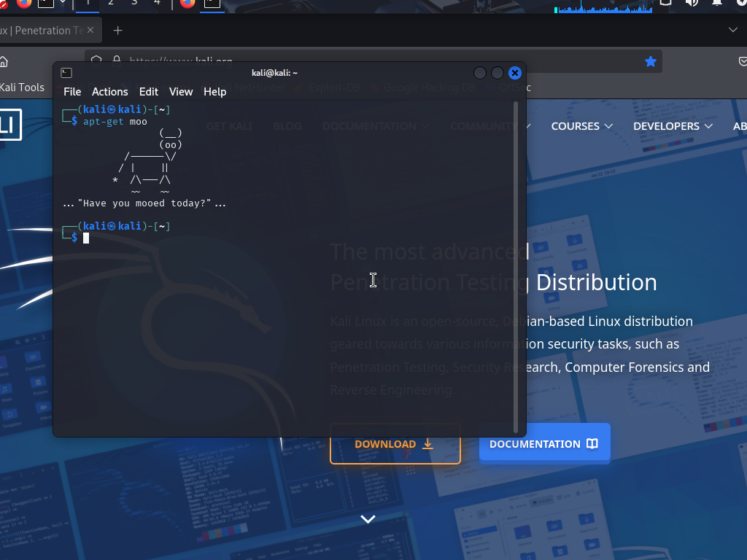This screenshot has width=747, height=560.
Task: Launch terminal from the panel launcher
Action: 46,4
